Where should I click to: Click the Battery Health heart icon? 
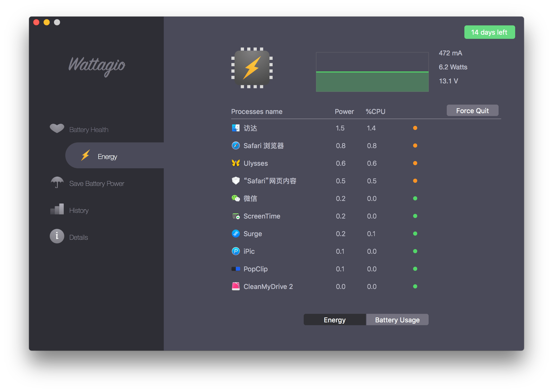[x=57, y=128]
